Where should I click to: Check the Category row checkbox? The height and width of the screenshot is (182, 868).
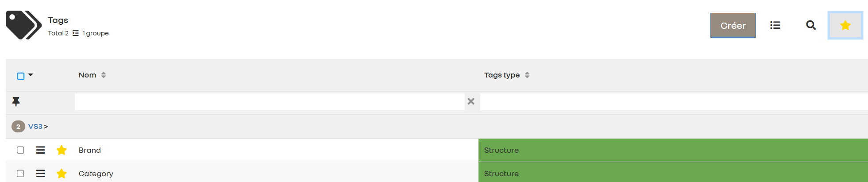20,174
